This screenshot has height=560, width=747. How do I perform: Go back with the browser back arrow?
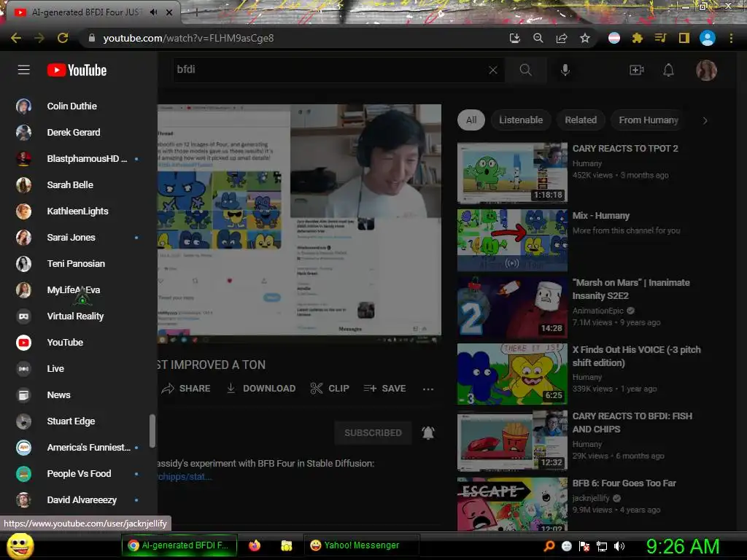pos(16,38)
